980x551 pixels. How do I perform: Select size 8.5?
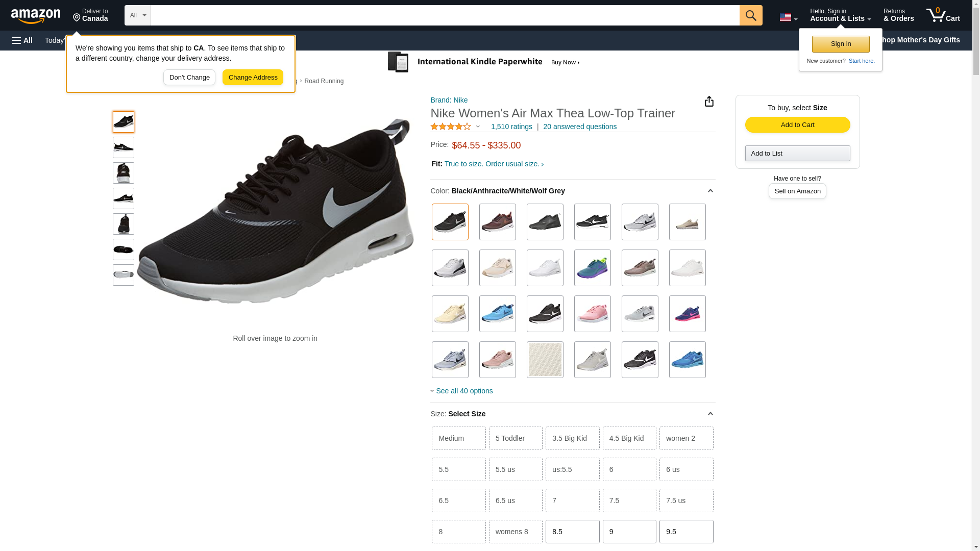tap(572, 532)
